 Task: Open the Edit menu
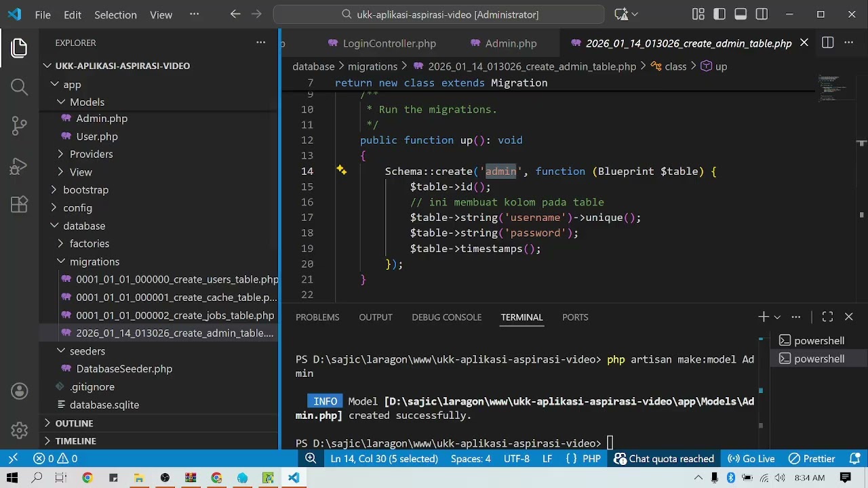(x=73, y=14)
